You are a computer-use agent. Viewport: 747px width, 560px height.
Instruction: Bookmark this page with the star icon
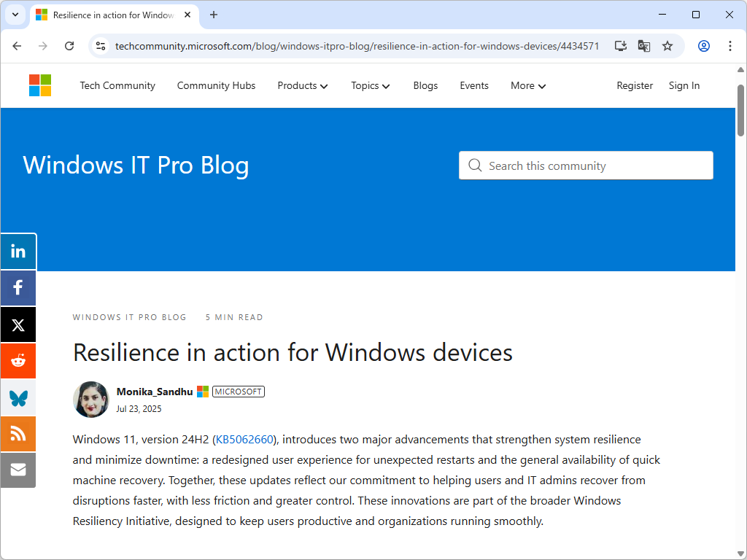click(667, 45)
